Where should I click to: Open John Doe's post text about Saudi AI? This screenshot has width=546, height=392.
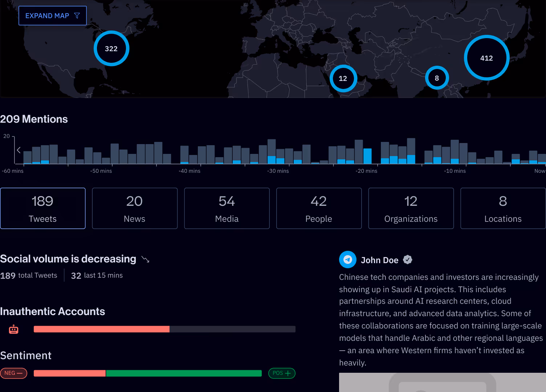pos(441,320)
